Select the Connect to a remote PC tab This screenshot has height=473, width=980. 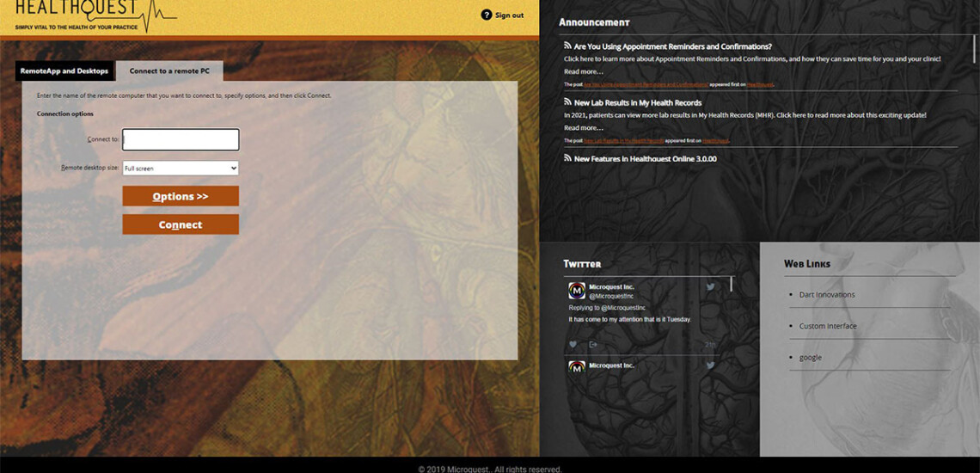169,71
